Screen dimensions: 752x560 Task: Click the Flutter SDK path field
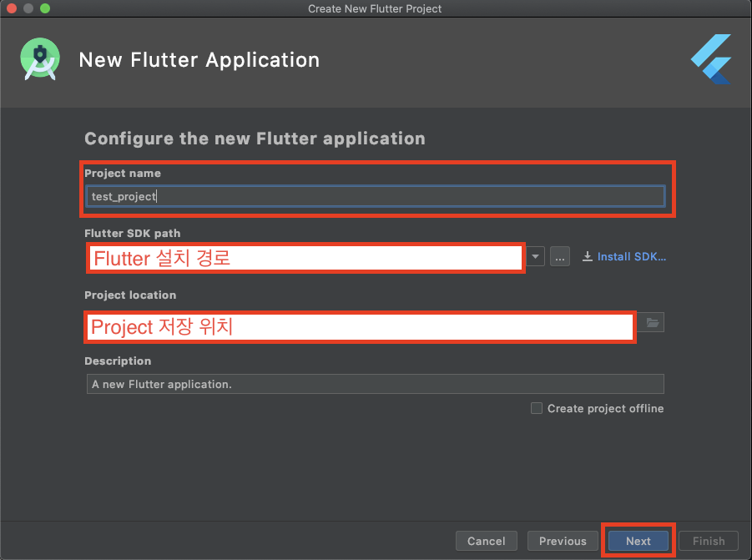(306, 258)
